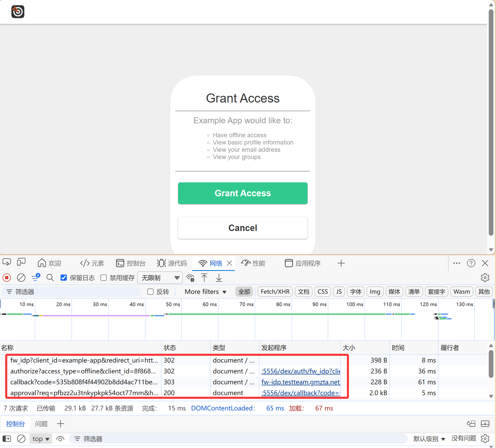Open network settings gear icon
The height and width of the screenshot is (448, 496).
[x=485, y=278]
